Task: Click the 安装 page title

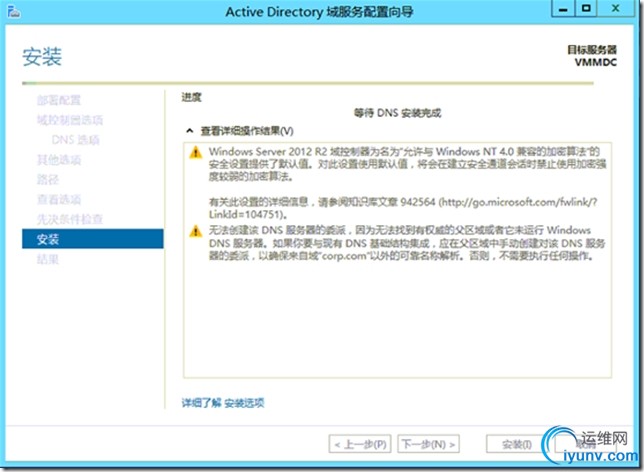Action: [42, 56]
